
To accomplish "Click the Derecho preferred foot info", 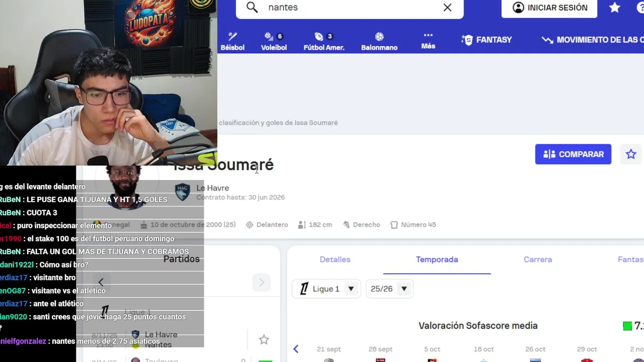I will [361, 225].
